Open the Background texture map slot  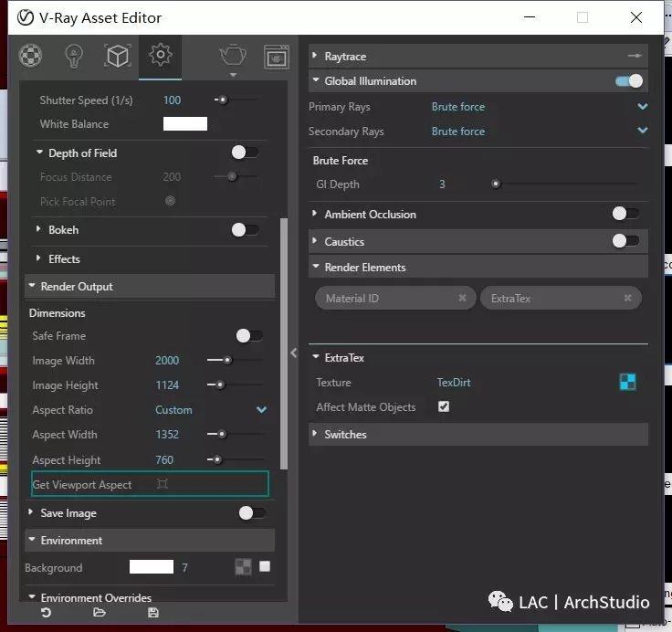click(244, 567)
